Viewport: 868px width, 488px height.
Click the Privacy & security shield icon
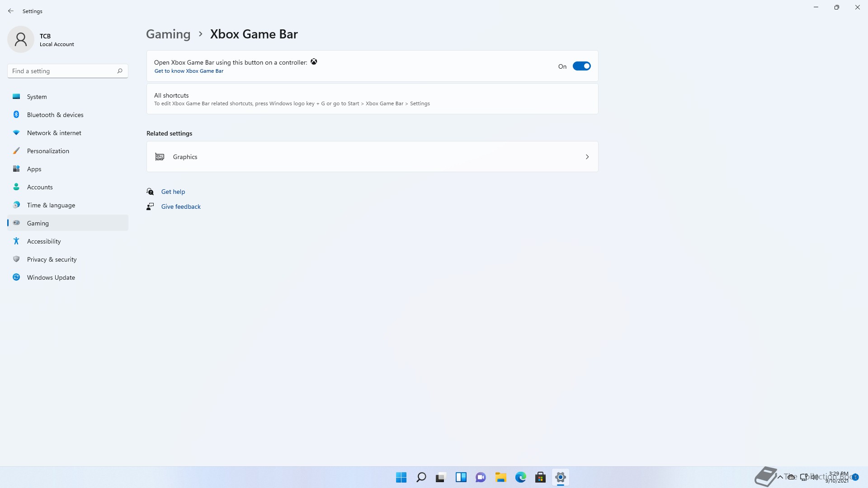[x=16, y=259]
